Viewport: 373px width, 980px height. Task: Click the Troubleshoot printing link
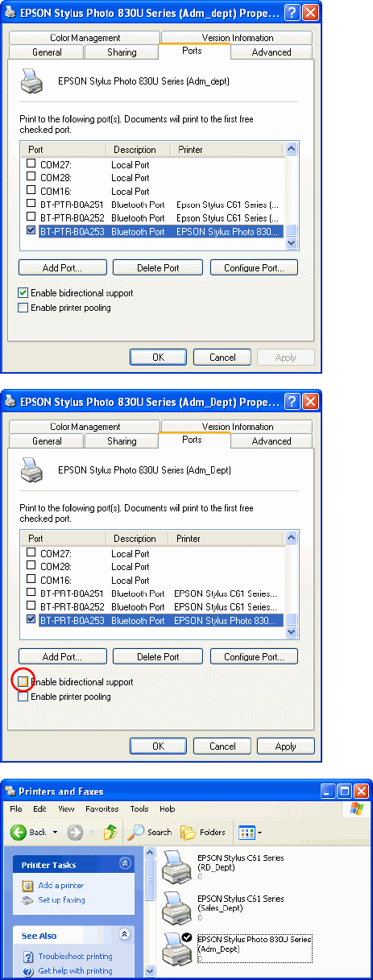tap(75, 957)
